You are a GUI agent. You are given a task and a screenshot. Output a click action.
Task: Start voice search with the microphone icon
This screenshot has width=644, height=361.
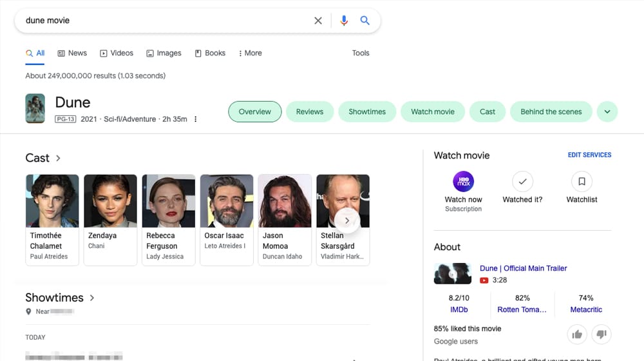pyautogui.click(x=344, y=21)
